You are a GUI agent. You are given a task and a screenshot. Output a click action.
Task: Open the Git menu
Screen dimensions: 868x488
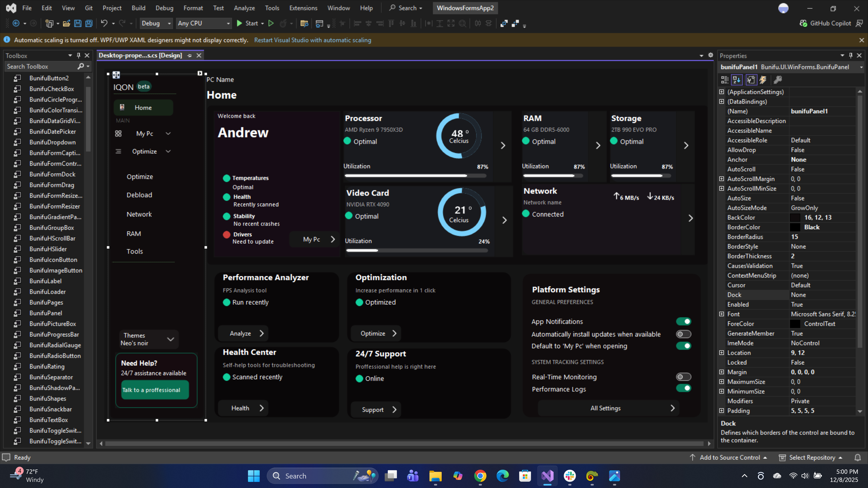pos(89,8)
